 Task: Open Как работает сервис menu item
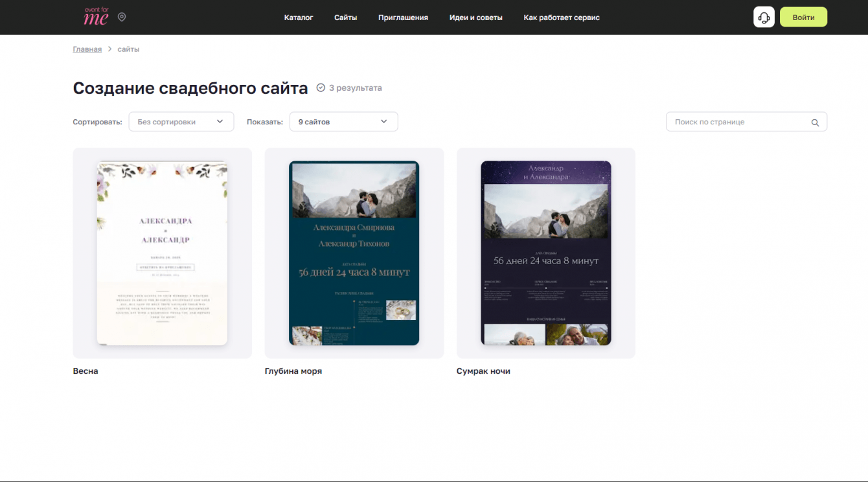click(562, 17)
